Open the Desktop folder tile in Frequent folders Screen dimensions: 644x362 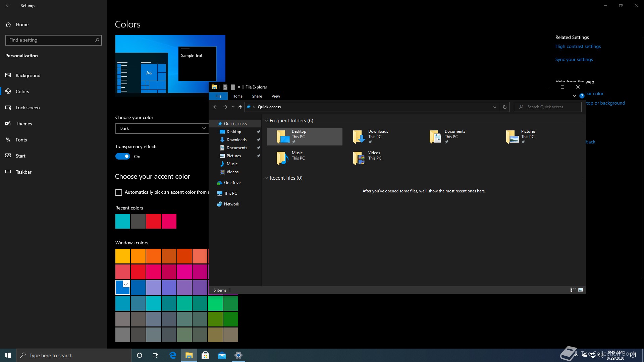click(x=305, y=137)
